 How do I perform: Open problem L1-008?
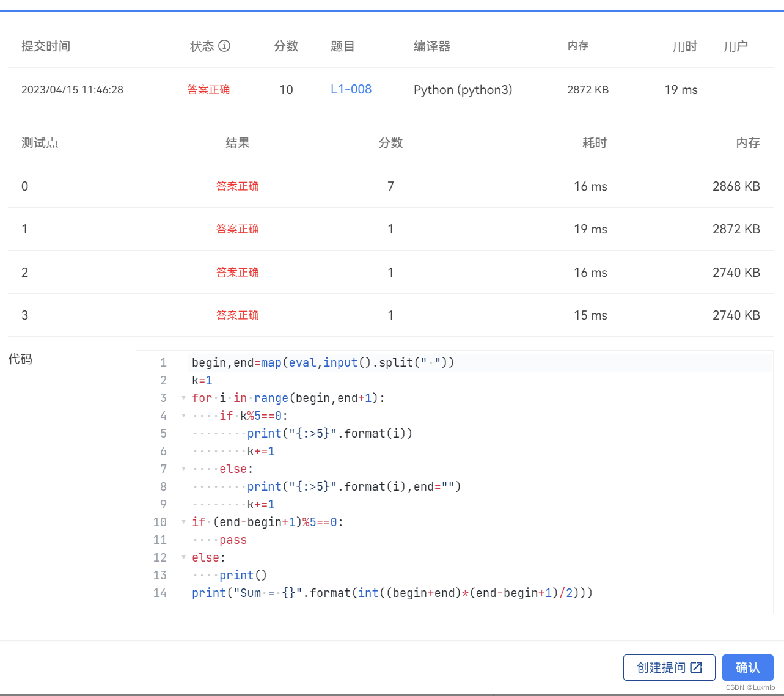pyautogui.click(x=351, y=89)
